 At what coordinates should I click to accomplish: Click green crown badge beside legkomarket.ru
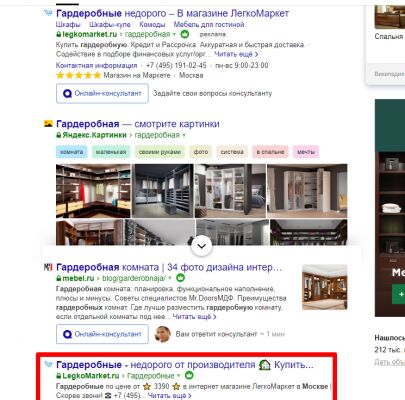tap(185, 34)
